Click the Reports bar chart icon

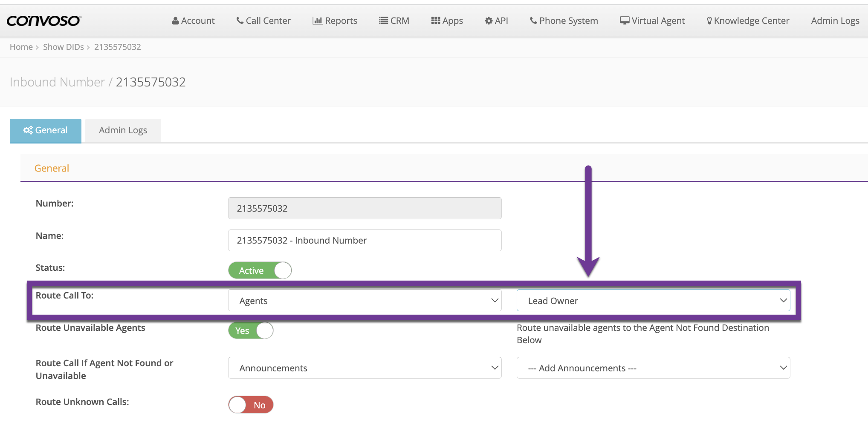pyautogui.click(x=317, y=20)
